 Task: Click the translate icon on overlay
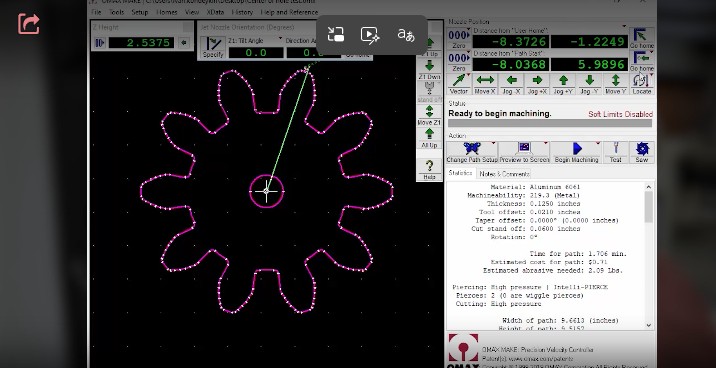[406, 35]
